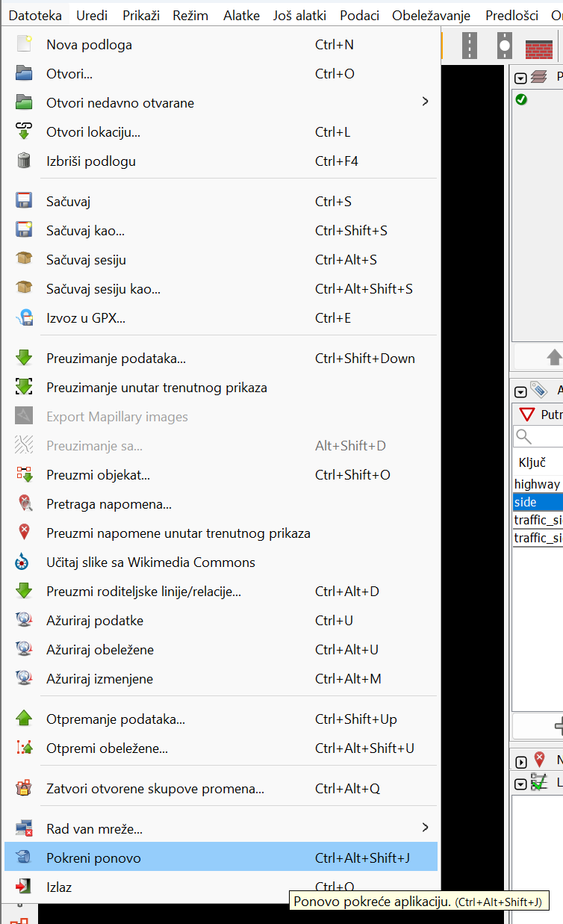Open the 'Alatke' menu in menu bar
Image resolution: width=563 pixels, height=924 pixels.
point(242,15)
